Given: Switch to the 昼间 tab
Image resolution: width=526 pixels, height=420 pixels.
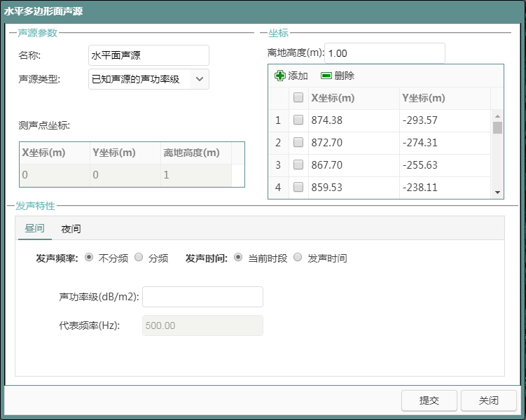Looking at the screenshot, I should [x=35, y=229].
